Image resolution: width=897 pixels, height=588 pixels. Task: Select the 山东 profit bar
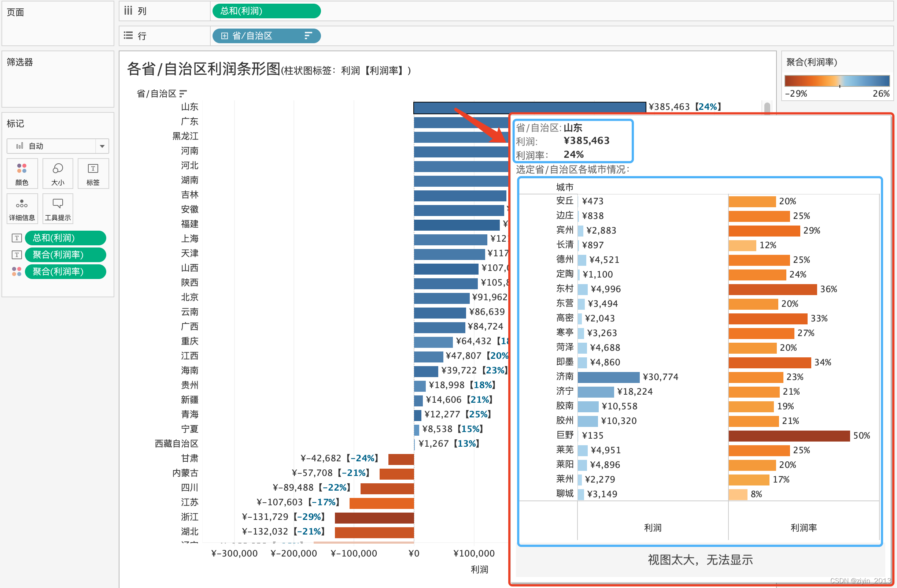click(x=529, y=107)
